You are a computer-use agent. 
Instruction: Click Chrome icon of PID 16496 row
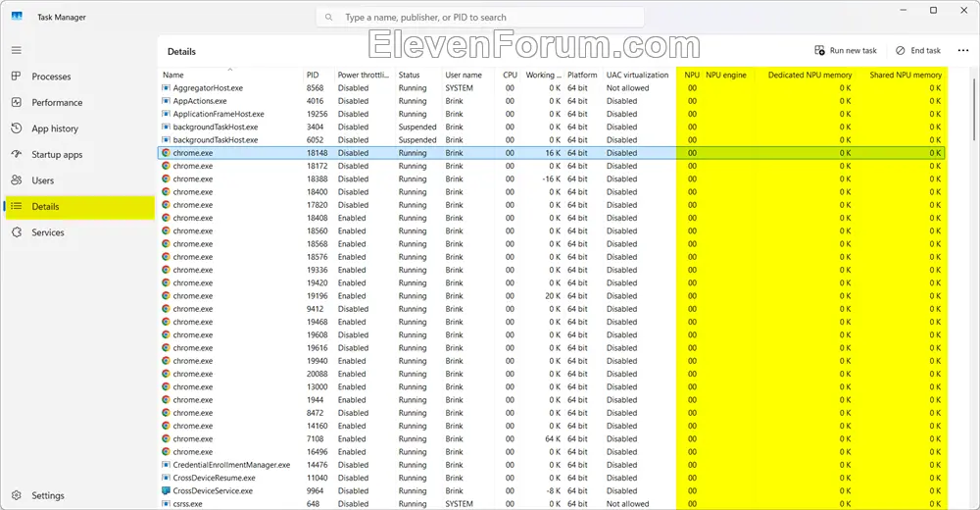(x=166, y=452)
